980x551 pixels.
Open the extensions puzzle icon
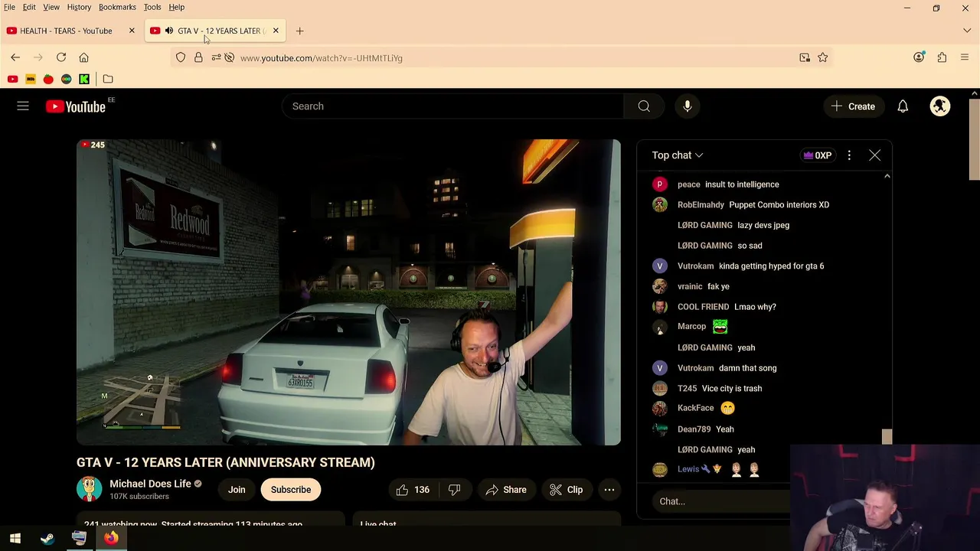tap(942, 57)
